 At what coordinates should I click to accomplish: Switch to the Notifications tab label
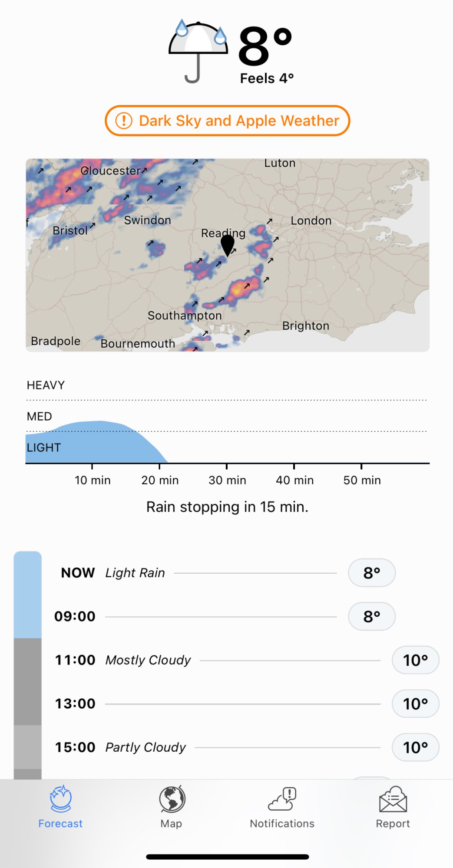point(282,824)
